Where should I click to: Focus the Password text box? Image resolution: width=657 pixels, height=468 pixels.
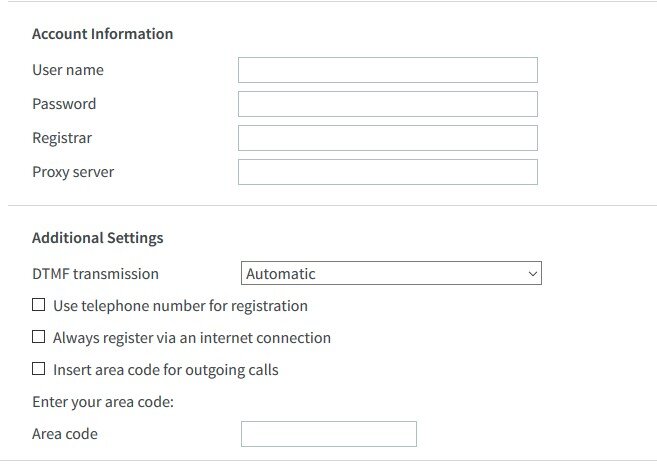[x=388, y=104]
